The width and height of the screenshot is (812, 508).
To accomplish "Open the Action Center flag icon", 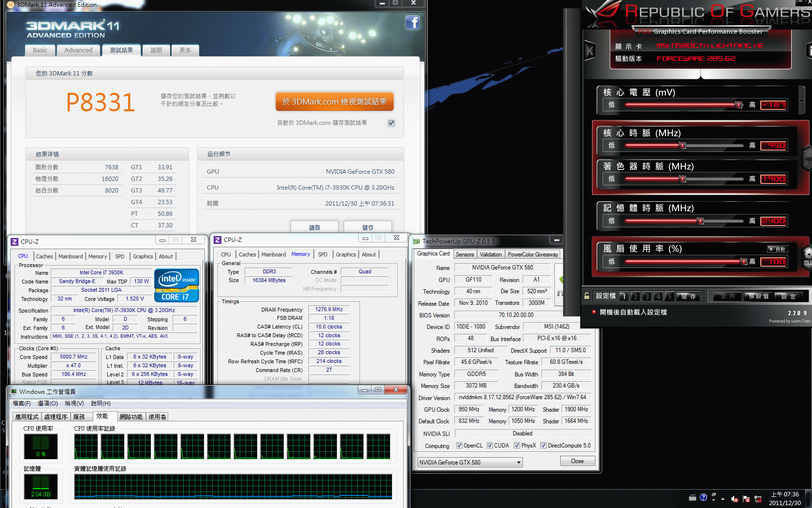I will pyautogui.click(x=746, y=499).
